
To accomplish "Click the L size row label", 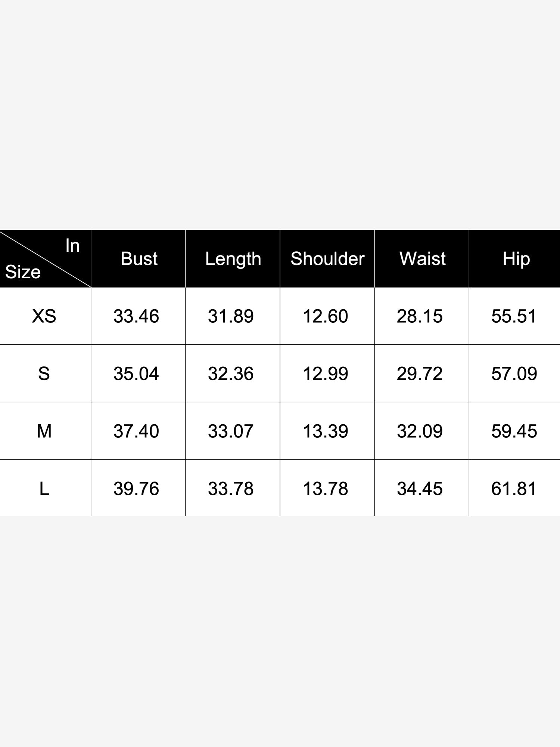I will point(44,489).
